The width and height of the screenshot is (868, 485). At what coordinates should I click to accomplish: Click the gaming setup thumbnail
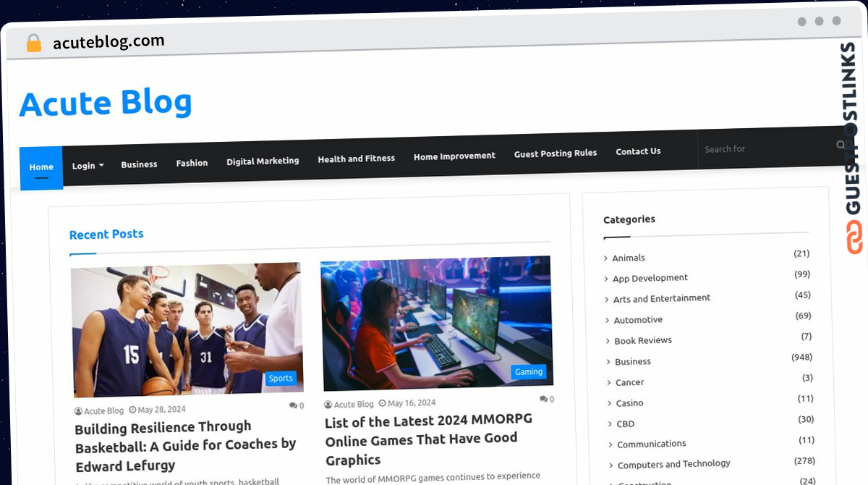[437, 324]
